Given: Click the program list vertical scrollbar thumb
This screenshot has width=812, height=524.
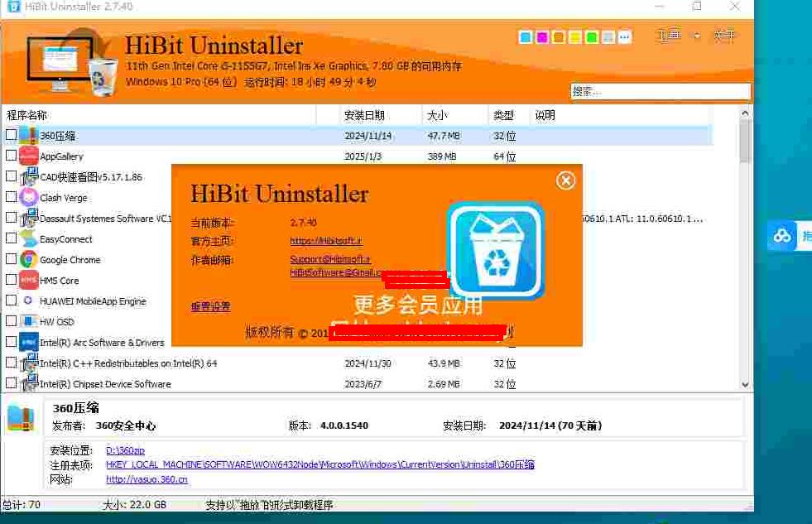Looking at the screenshot, I should [x=745, y=141].
